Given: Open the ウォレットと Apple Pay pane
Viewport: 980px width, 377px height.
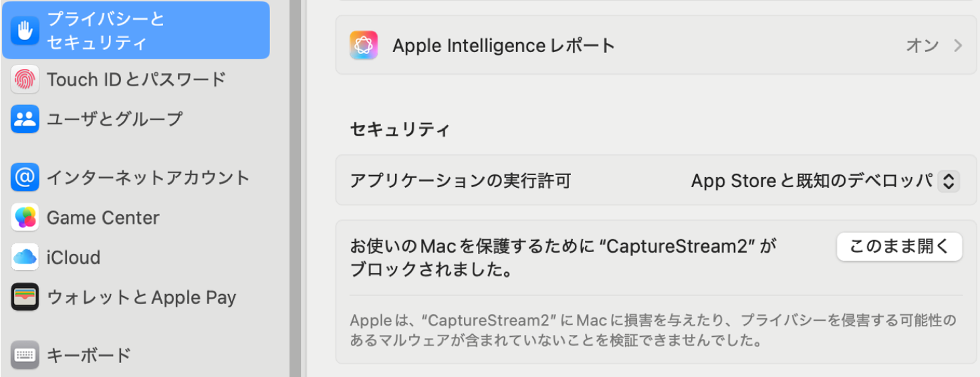Looking at the screenshot, I should click(x=136, y=297).
